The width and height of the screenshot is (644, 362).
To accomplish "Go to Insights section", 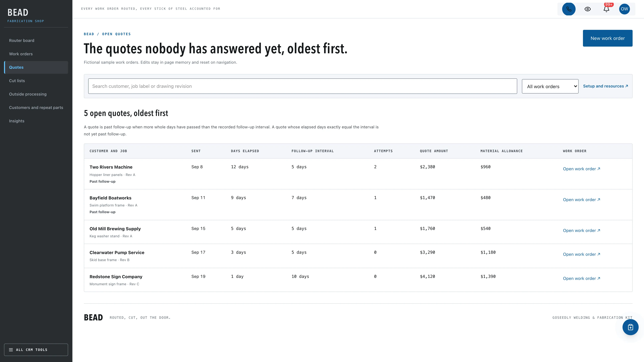I will (36, 121).
